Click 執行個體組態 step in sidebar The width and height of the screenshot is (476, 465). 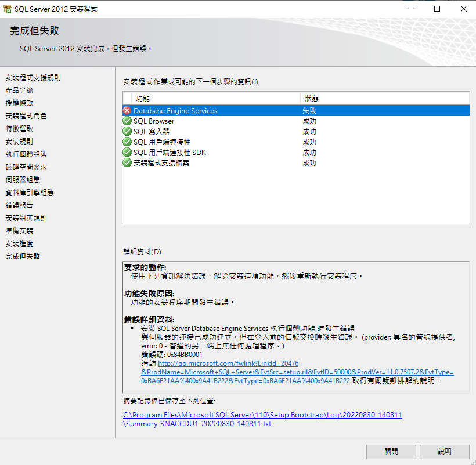coord(26,154)
